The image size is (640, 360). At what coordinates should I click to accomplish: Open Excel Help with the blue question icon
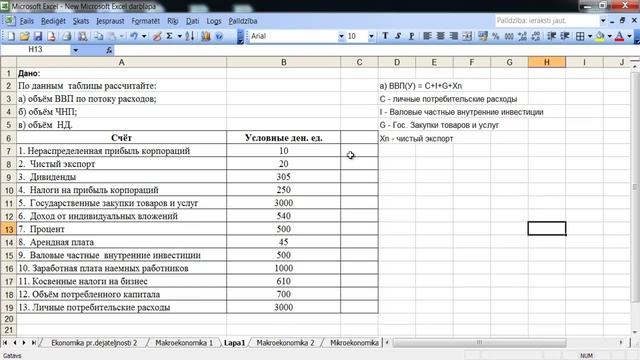tap(219, 36)
